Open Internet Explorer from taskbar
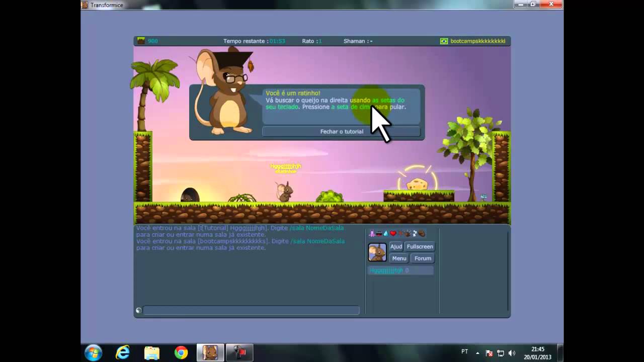Image resolution: width=644 pixels, height=362 pixels. [123, 352]
